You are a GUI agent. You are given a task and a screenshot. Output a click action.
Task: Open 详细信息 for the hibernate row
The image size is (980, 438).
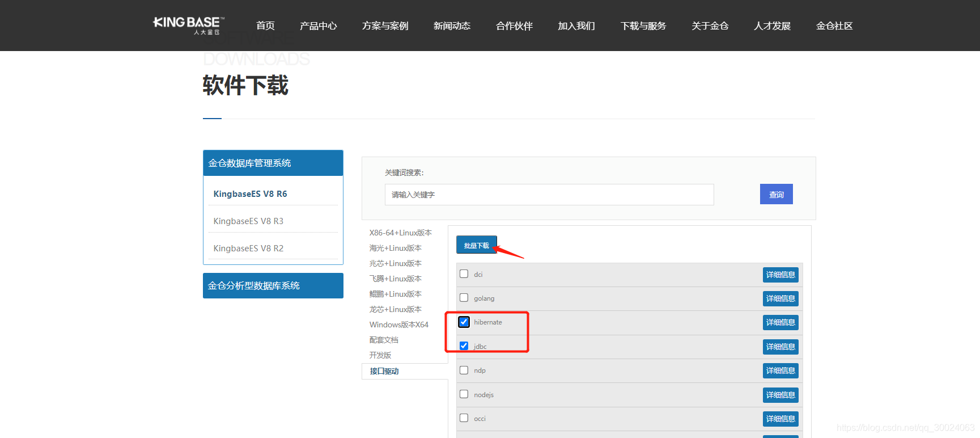point(780,322)
